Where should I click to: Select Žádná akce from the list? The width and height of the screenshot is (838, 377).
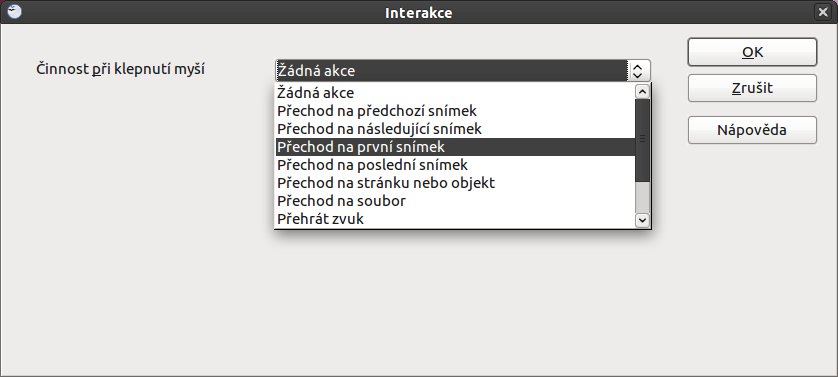tap(455, 93)
